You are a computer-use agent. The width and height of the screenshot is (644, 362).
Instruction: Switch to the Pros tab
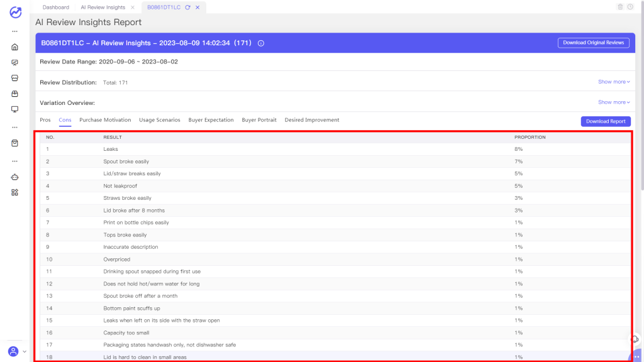(x=45, y=120)
